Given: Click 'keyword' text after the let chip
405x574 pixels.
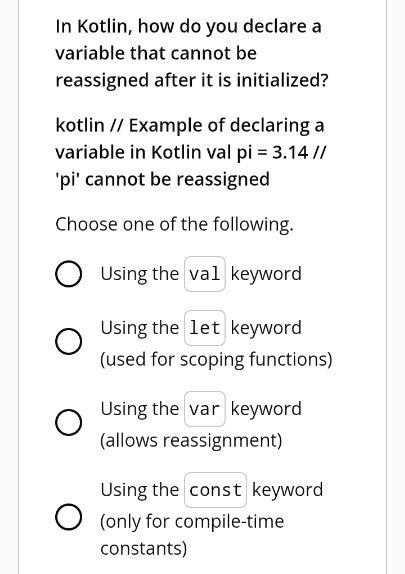Looking at the screenshot, I should [266, 328].
